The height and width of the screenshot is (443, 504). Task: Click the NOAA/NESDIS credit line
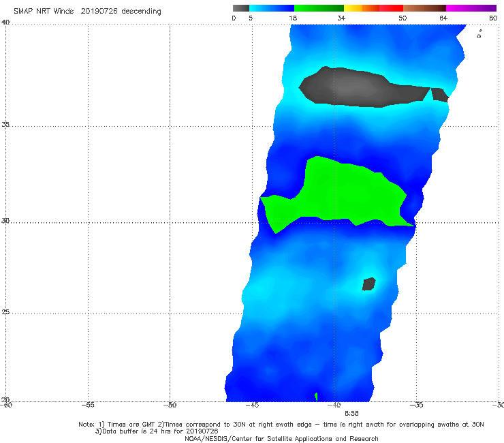tap(281, 438)
